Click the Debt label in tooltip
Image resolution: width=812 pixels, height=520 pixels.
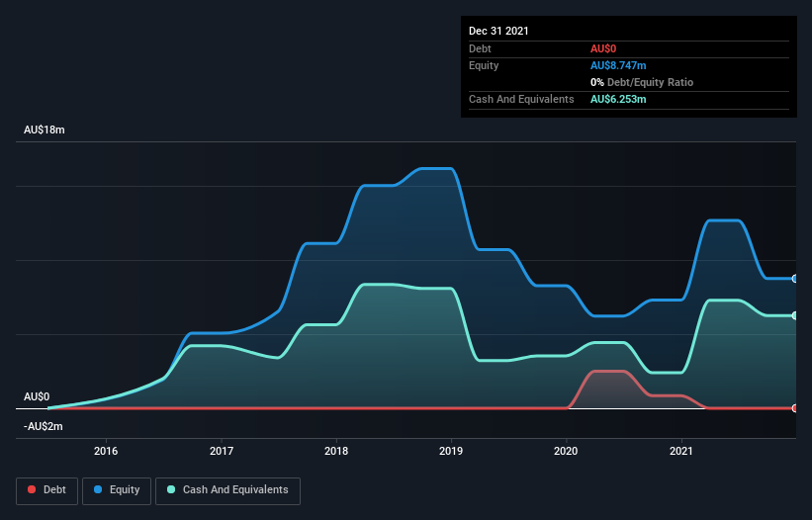pyautogui.click(x=480, y=48)
